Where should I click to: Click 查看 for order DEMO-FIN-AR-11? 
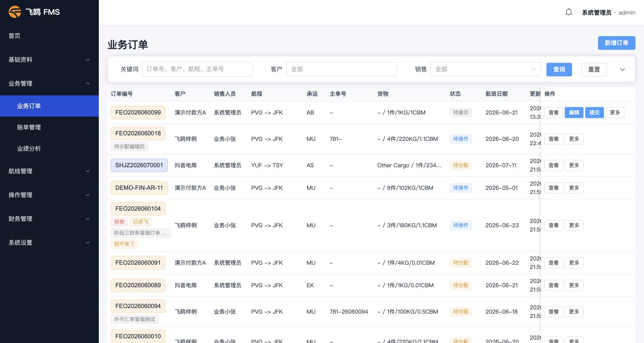click(x=553, y=188)
